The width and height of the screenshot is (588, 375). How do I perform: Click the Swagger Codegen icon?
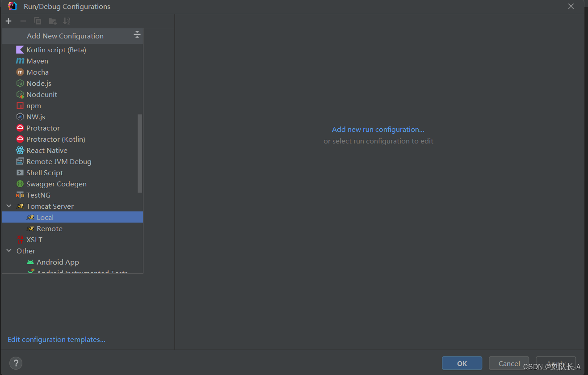[20, 184]
